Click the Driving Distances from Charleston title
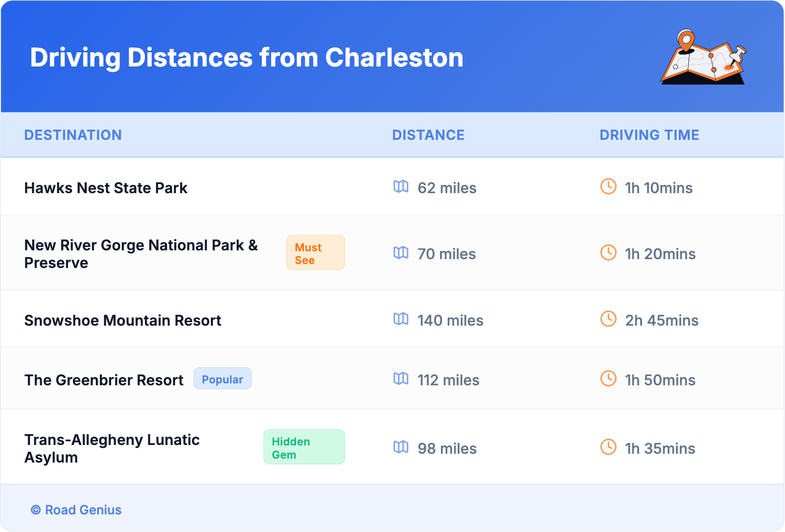This screenshot has width=785, height=532. click(247, 58)
